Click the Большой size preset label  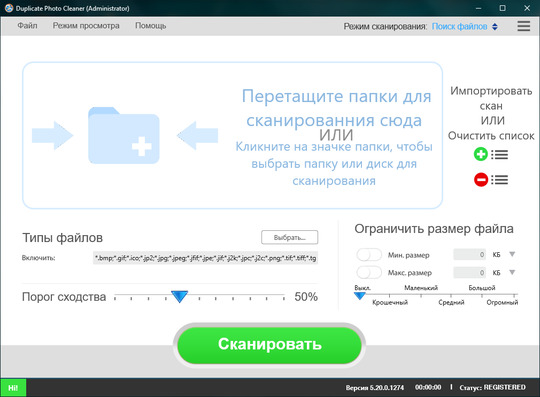(482, 288)
